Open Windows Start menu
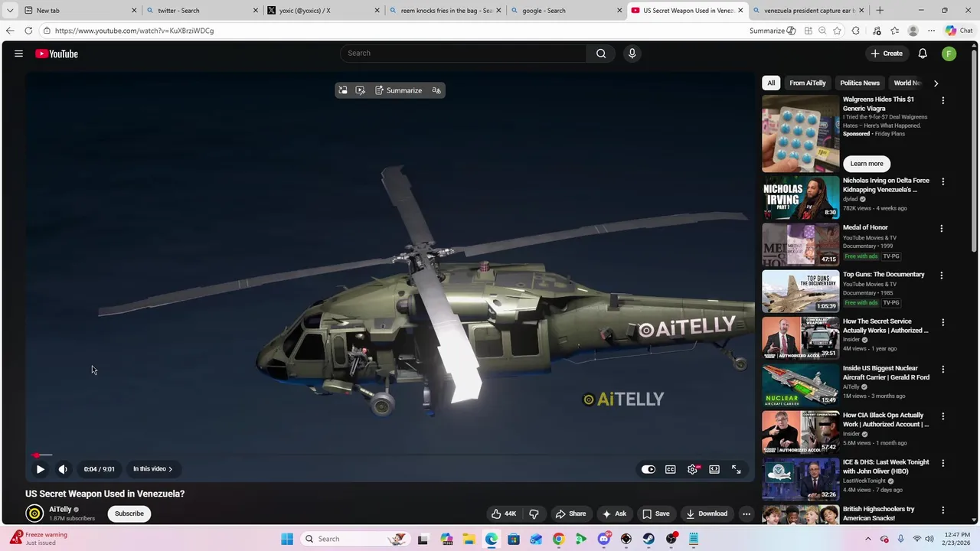The width and height of the screenshot is (980, 551). tap(287, 539)
